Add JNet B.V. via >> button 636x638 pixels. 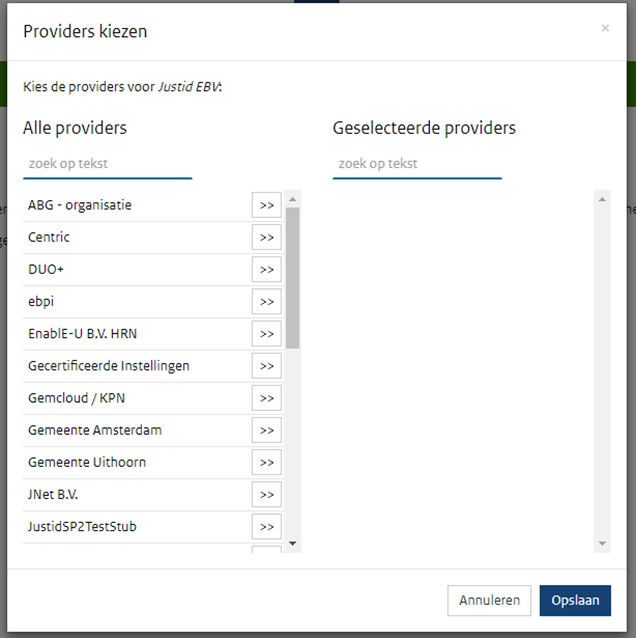[267, 494]
